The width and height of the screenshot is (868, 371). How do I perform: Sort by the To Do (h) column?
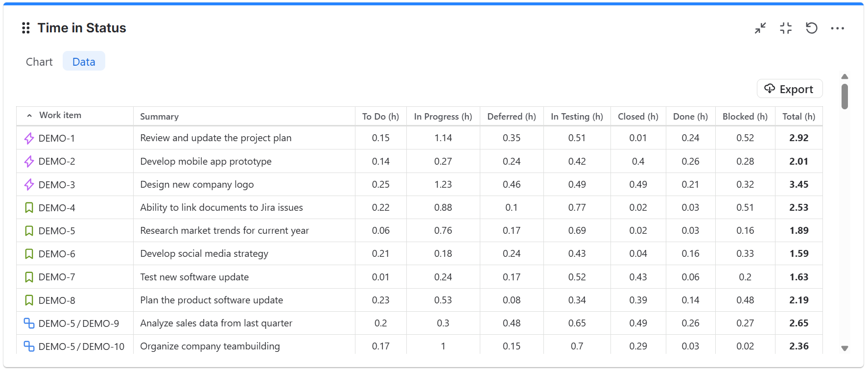[x=380, y=117]
